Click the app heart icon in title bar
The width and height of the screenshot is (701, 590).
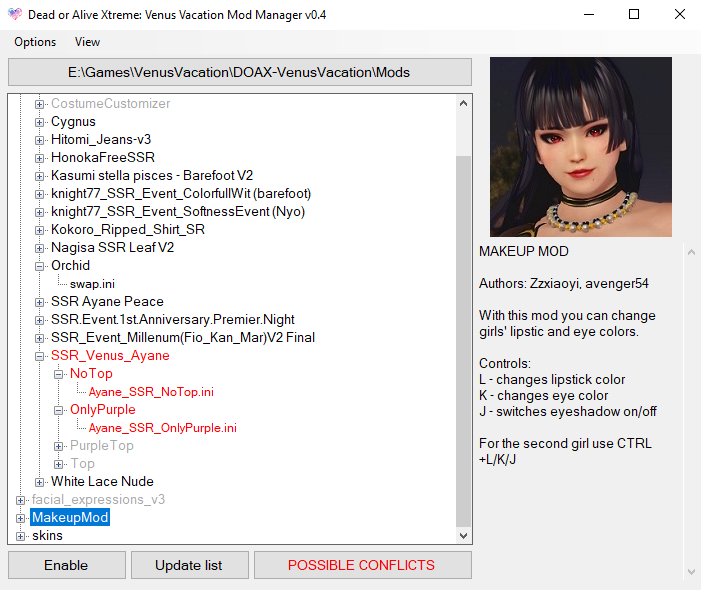click(x=15, y=14)
